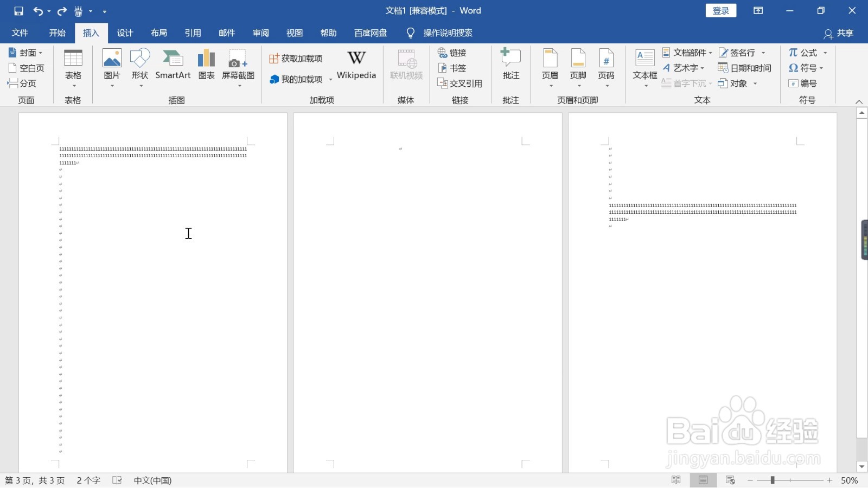Add a new comment (批注)
The width and height of the screenshot is (868, 488).
click(x=510, y=65)
